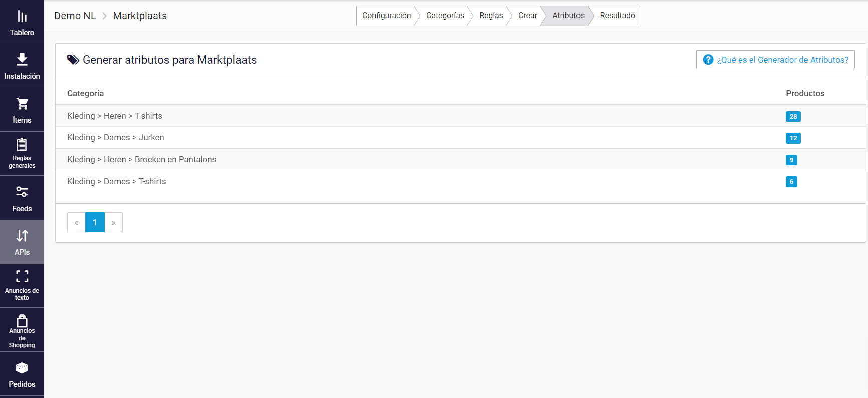868x398 pixels.
Task: Click the 6 products badge
Action: pyautogui.click(x=791, y=182)
